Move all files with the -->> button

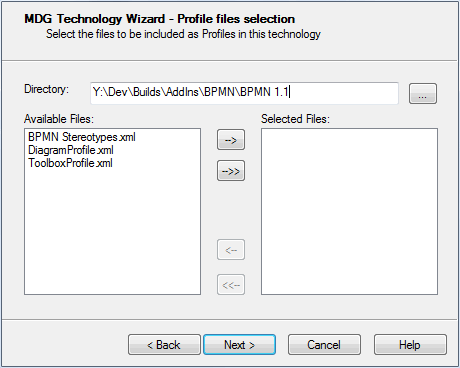click(231, 171)
